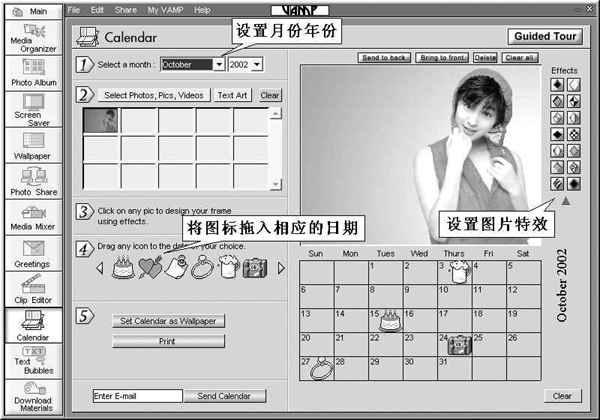Click the beer mug icon on October 3
The image size is (600, 420).
(460, 272)
